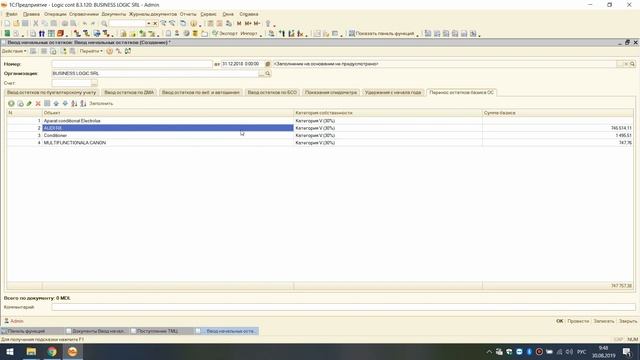Open the Windows Start menu

click(10, 351)
